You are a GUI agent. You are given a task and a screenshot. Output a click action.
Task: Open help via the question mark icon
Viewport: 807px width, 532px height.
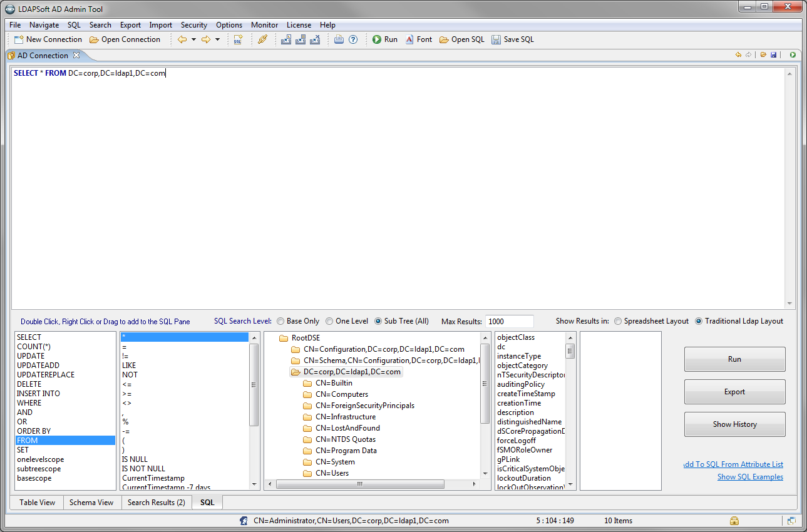pyautogui.click(x=353, y=39)
